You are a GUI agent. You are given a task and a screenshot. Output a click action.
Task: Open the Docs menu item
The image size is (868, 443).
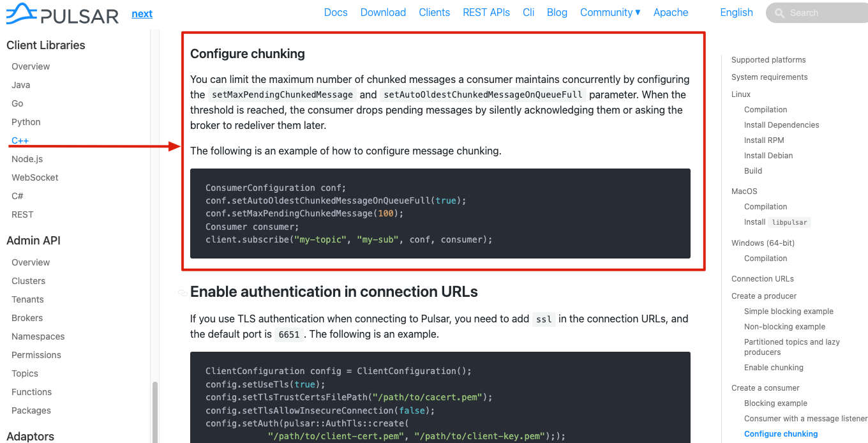[x=336, y=12]
